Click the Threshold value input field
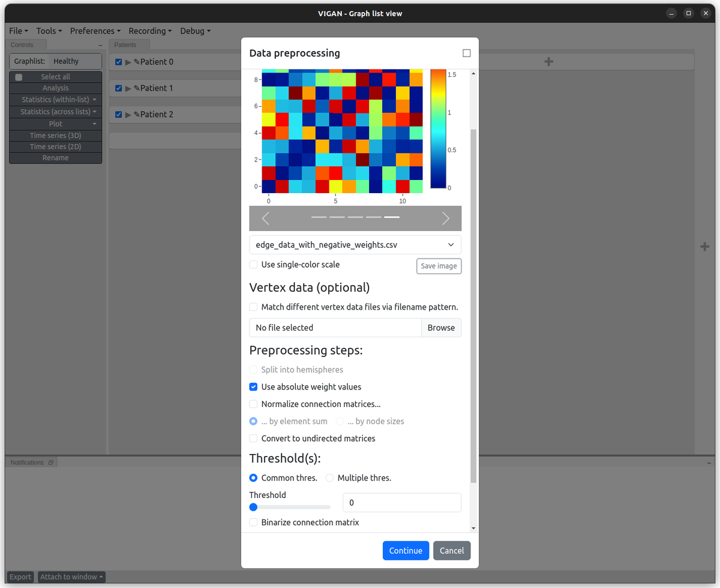The height and width of the screenshot is (588, 720). tap(401, 503)
